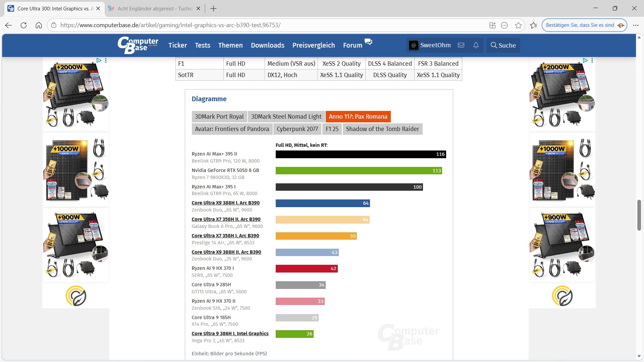Viewport: 644px width, 362px height.
Task: Click the yellow leaf logo under right ads
Action: 562,296
